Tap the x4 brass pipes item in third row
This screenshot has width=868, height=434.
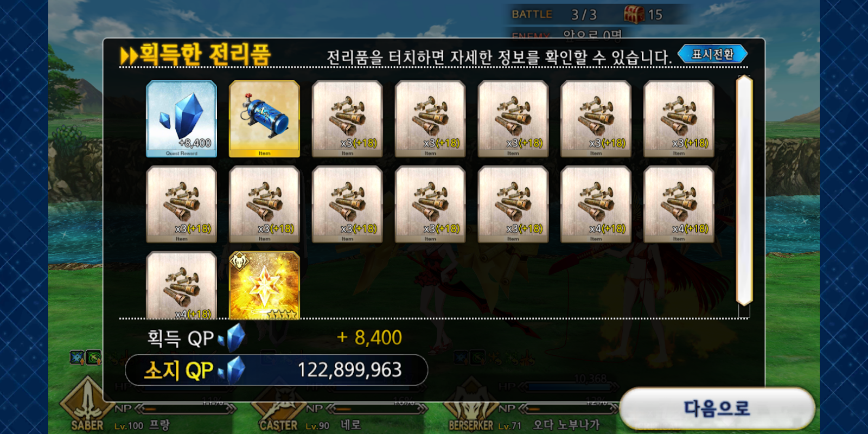click(x=181, y=285)
